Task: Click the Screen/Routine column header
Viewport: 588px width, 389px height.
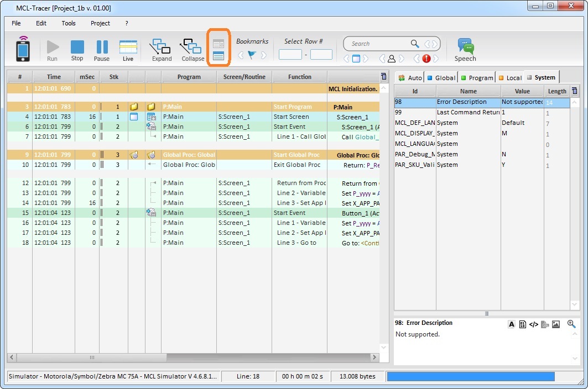Action: click(x=244, y=77)
